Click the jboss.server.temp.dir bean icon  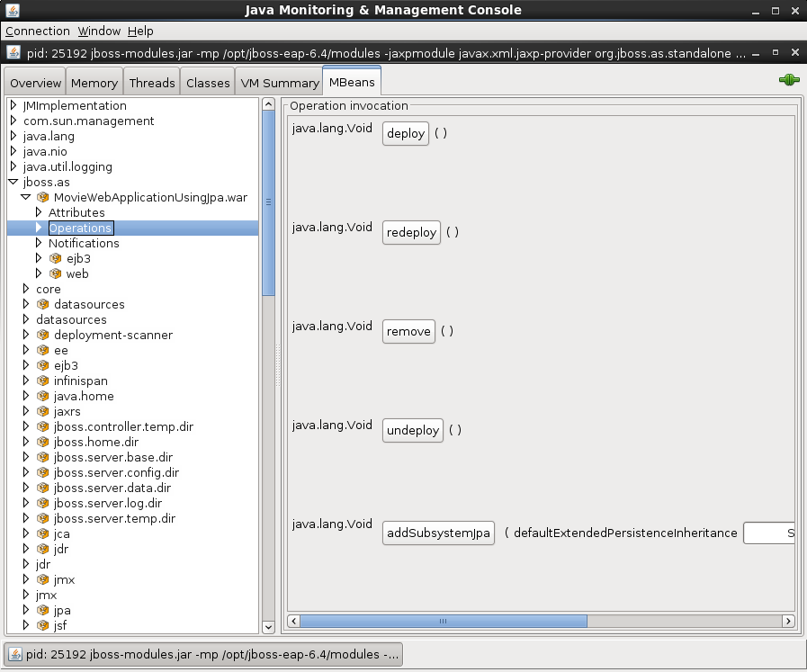[42, 518]
